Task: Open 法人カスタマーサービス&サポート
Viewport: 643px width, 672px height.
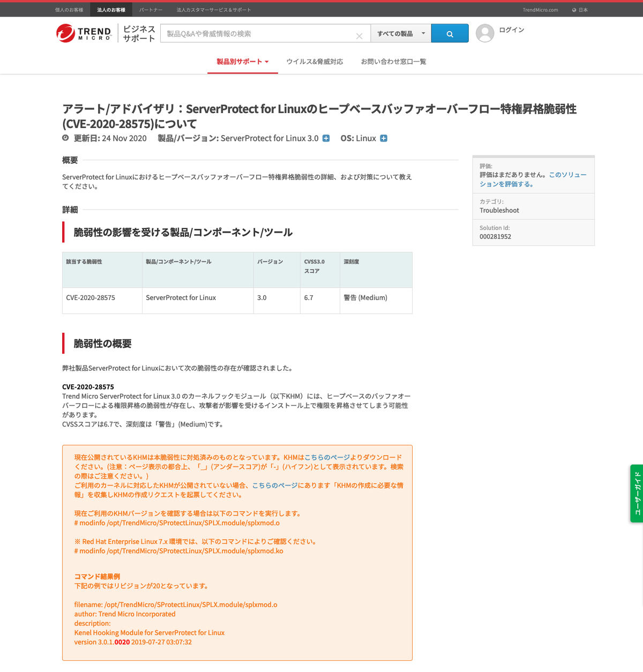Action: pyautogui.click(x=214, y=10)
